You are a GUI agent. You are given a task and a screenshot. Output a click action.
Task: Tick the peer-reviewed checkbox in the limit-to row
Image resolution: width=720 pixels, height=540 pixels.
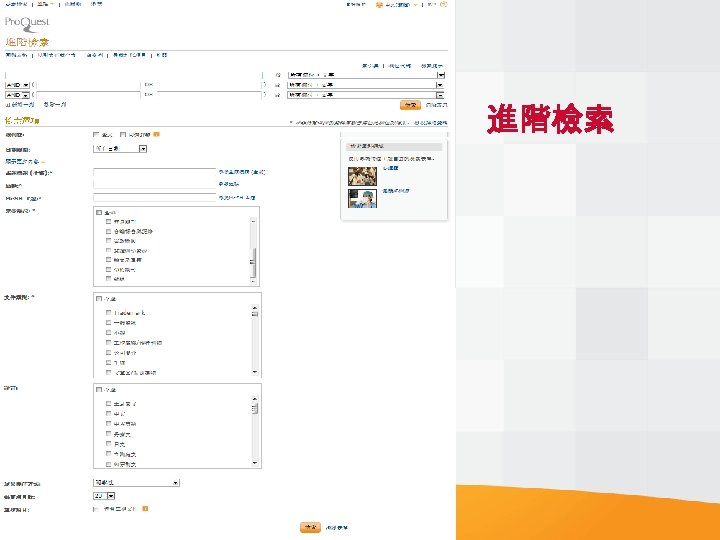coord(123,135)
